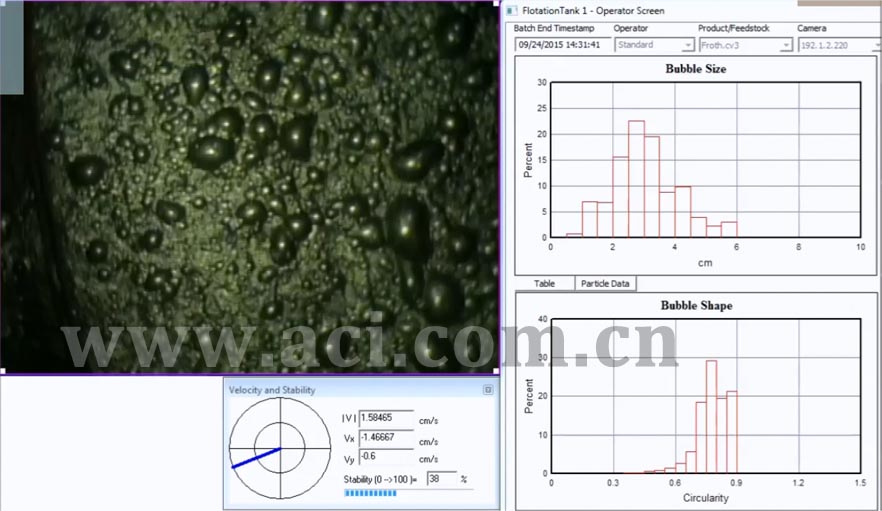Select the Vx velocity value box
The height and width of the screenshot is (511, 882).
(x=385, y=437)
